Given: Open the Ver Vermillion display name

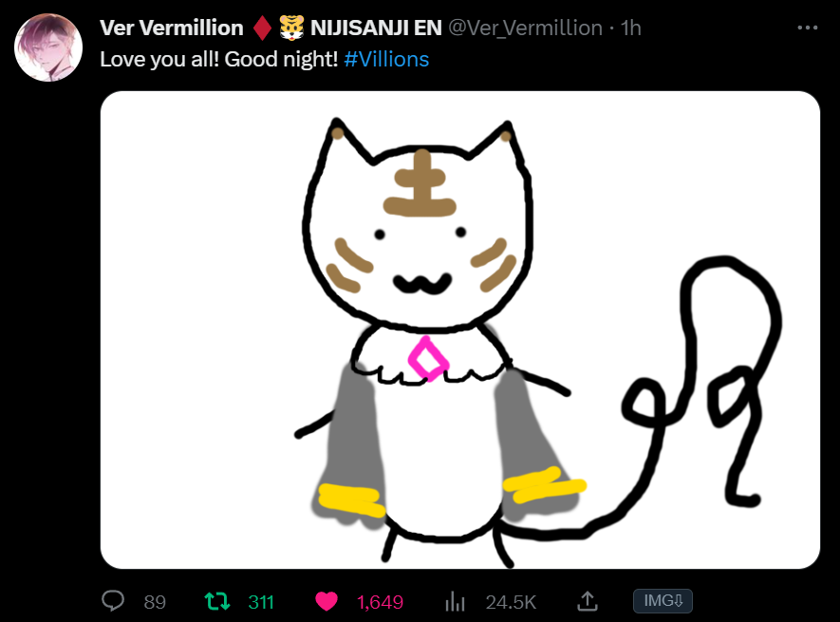Looking at the screenshot, I should (x=172, y=28).
